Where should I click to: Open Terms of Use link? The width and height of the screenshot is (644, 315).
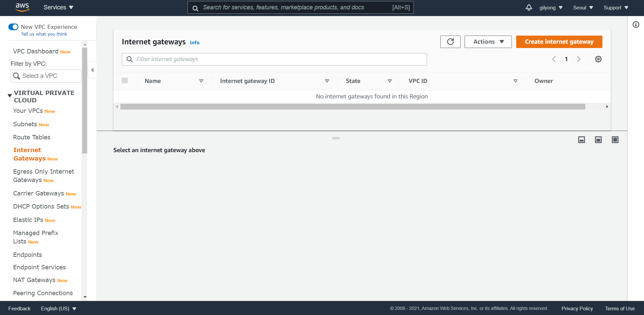[620, 308]
